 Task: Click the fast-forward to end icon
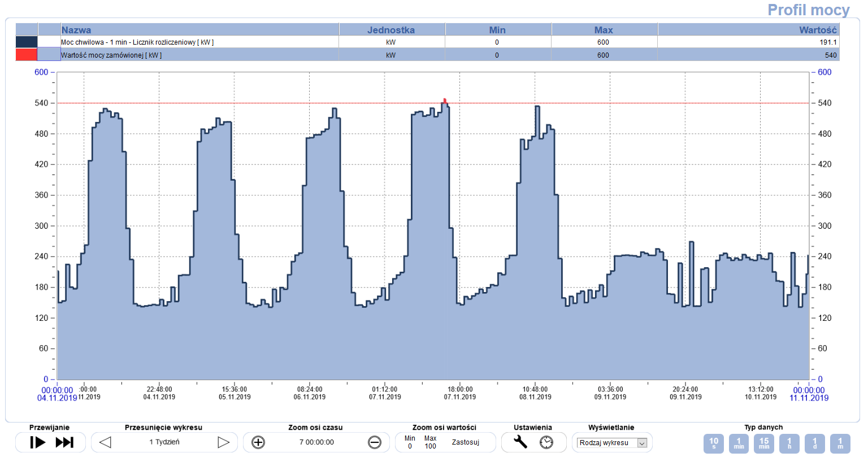[64, 442]
